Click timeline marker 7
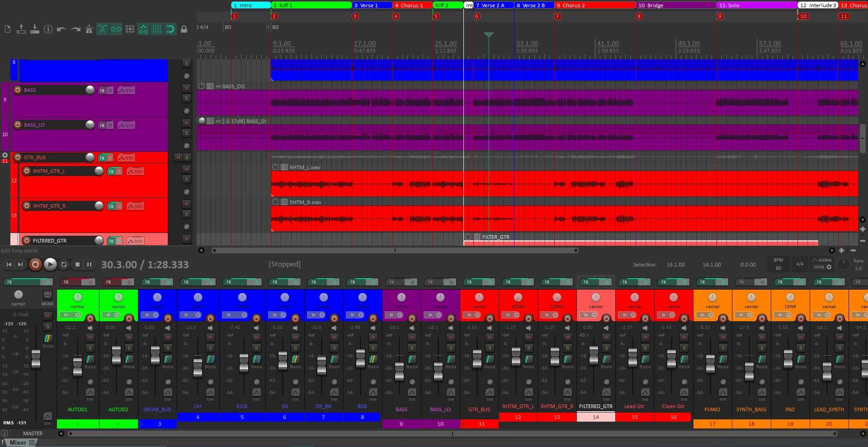868x447 pixels. pyautogui.click(x=558, y=16)
